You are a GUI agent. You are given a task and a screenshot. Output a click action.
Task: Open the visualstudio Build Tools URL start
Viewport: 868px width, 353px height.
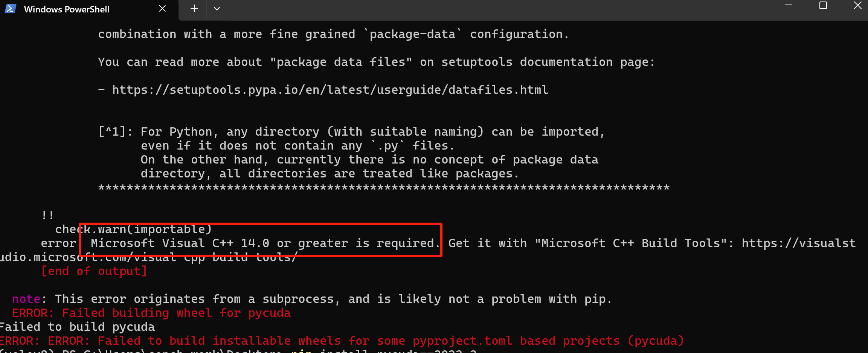[x=799, y=243]
